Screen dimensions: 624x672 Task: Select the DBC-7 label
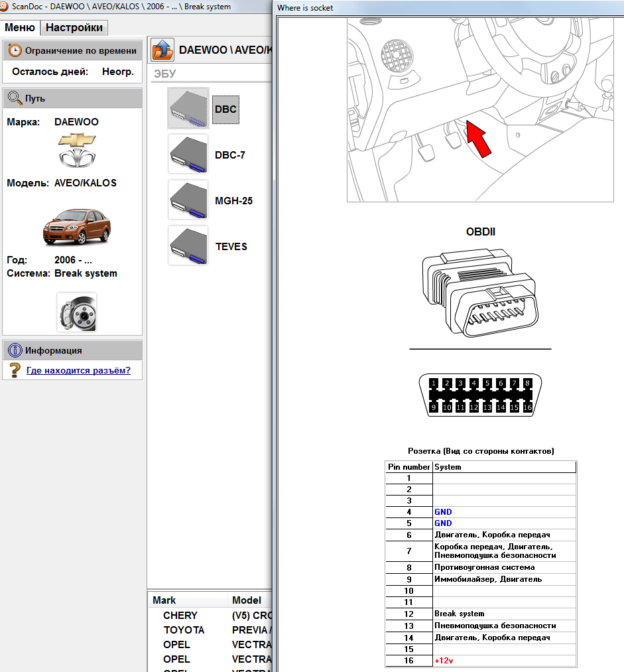coord(230,155)
